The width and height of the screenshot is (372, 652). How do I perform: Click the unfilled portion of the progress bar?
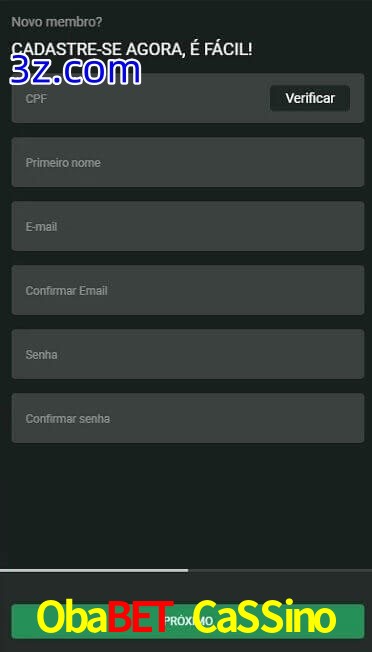click(x=280, y=570)
